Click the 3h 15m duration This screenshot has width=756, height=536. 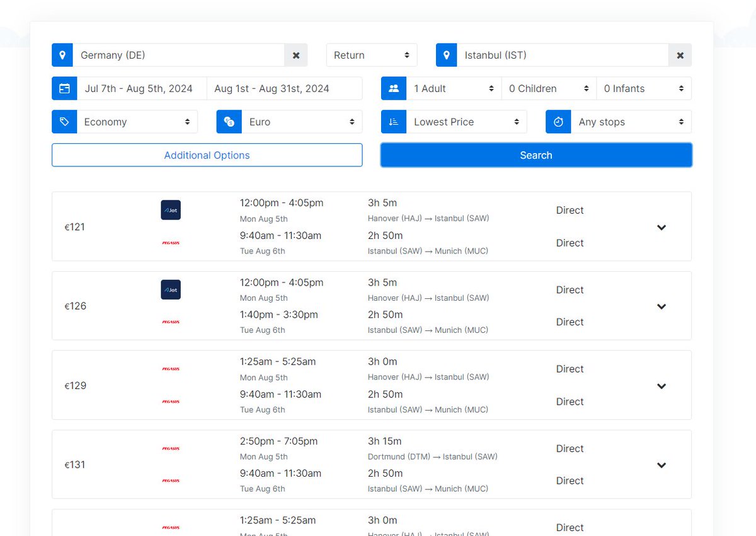(x=385, y=441)
